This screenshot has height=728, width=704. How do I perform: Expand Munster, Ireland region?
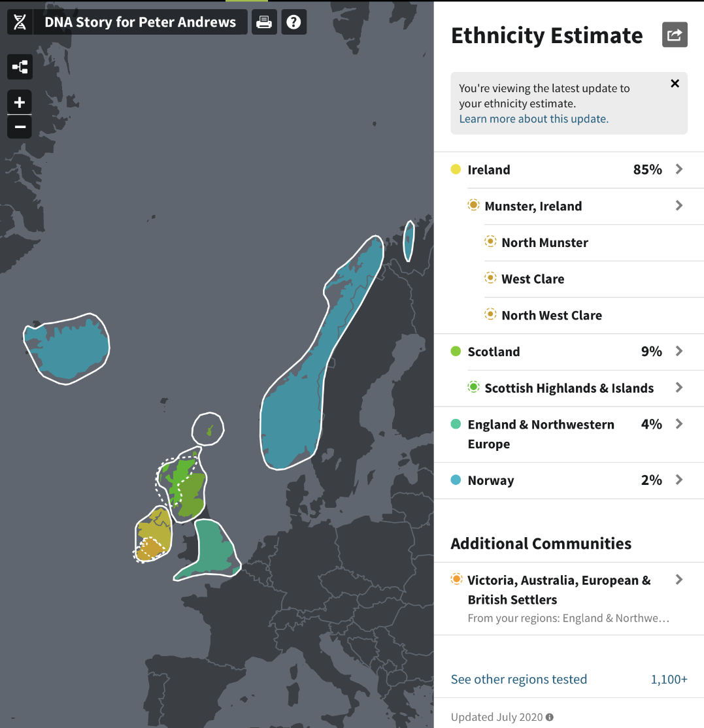point(679,206)
